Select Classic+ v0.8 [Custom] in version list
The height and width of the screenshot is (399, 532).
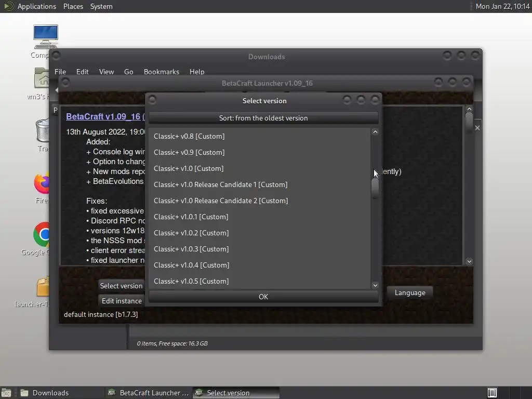[260, 136]
